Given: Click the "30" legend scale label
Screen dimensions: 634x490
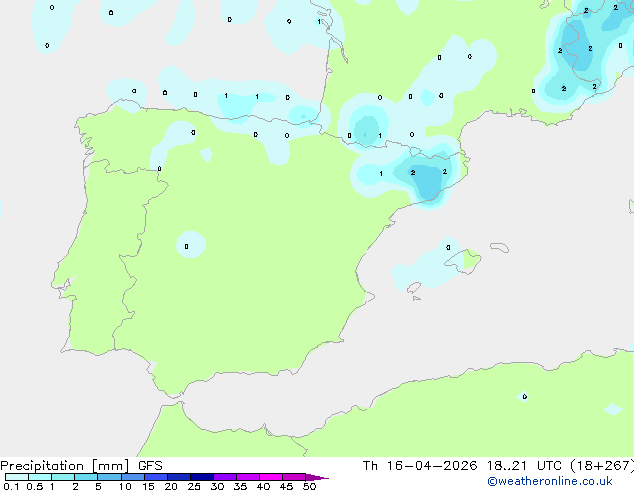Looking at the screenshot, I should (x=217, y=486).
